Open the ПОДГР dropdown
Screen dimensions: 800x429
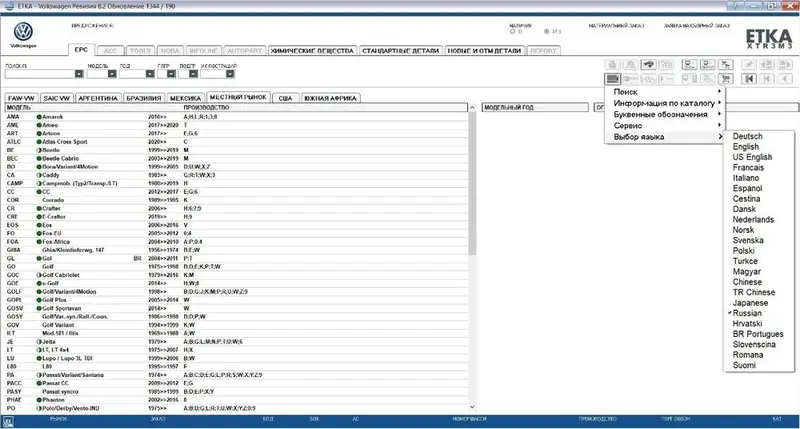pyautogui.click(x=193, y=74)
